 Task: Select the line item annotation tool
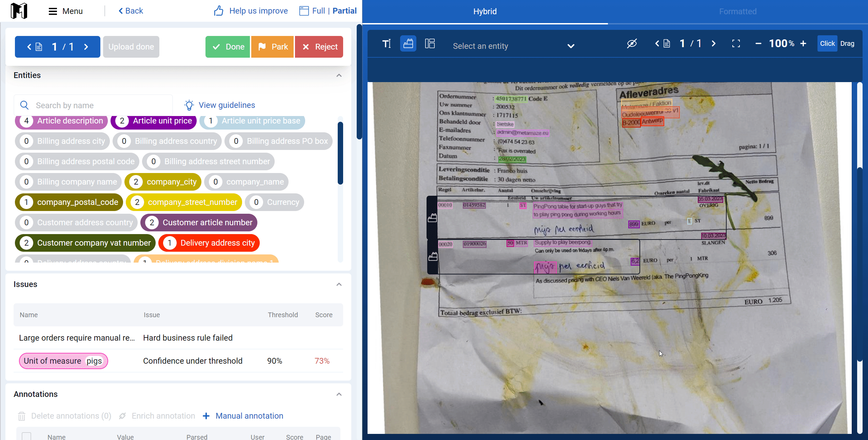408,43
